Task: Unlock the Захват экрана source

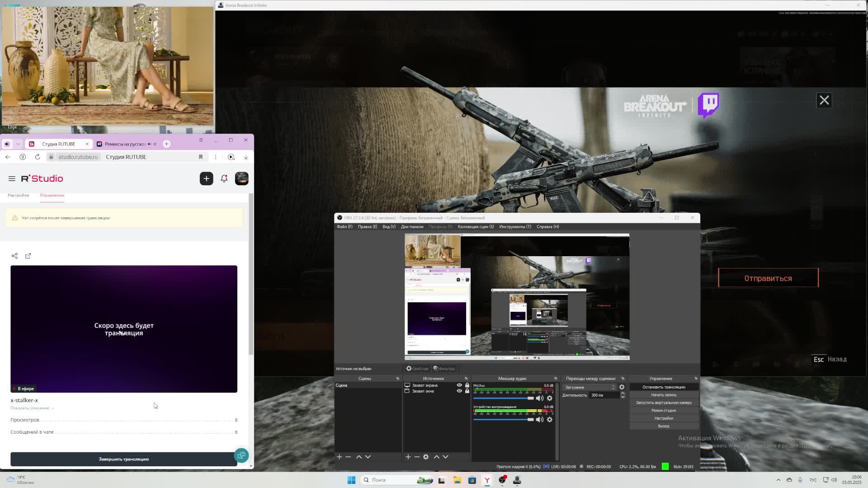Action: [x=467, y=385]
